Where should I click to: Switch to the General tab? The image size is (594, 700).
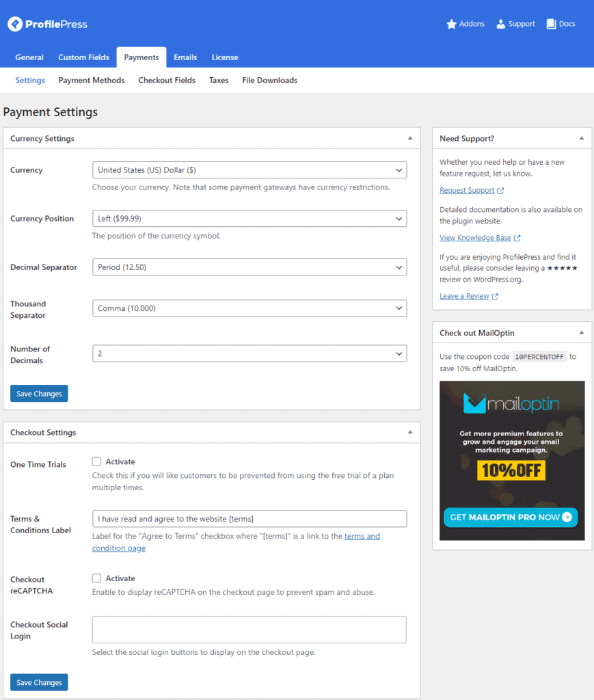(29, 57)
